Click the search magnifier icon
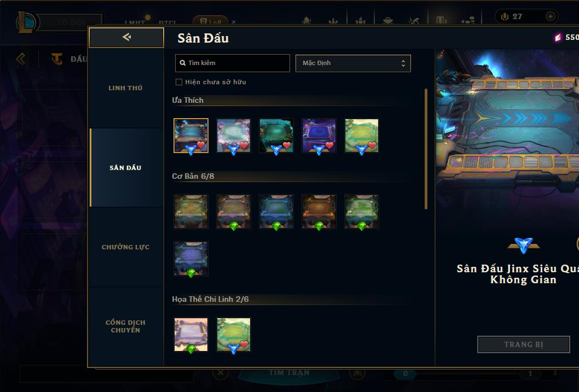 coord(182,63)
